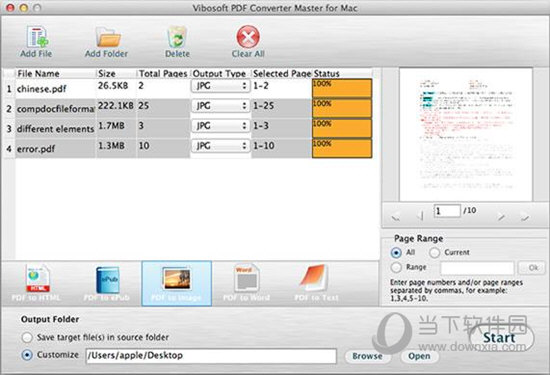The image size is (550, 375).
Task: Select the compdocfileformat file row
Action: tap(188, 108)
